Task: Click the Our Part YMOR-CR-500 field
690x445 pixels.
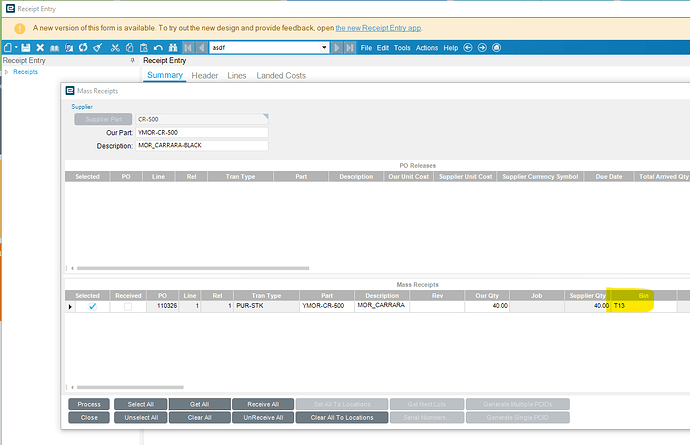Action: point(202,132)
